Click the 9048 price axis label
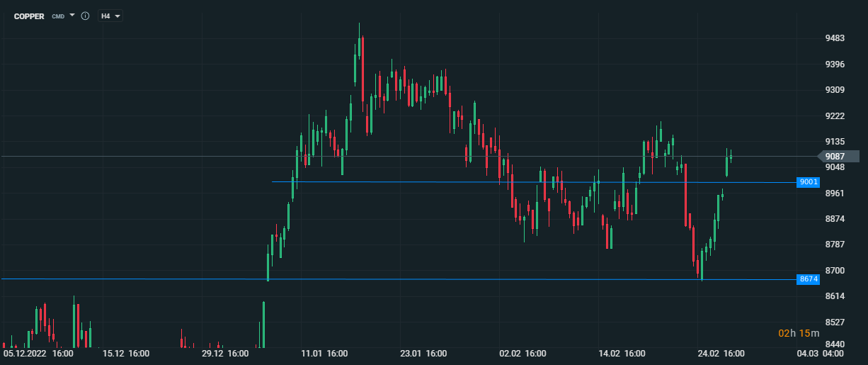This screenshot has width=868, height=365. (x=835, y=167)
